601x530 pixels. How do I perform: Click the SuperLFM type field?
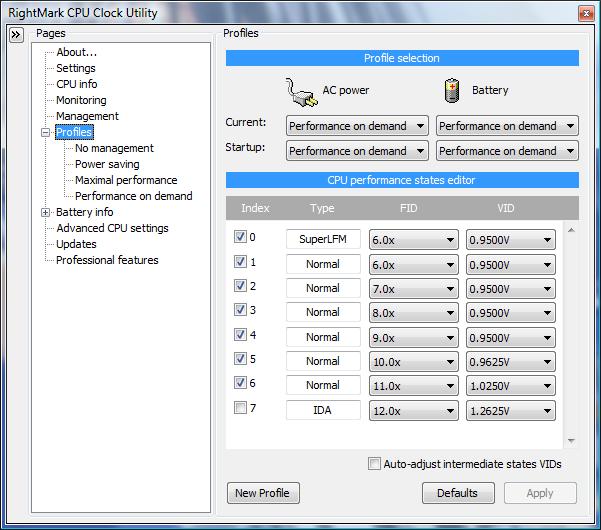click(x=323, y=239)
